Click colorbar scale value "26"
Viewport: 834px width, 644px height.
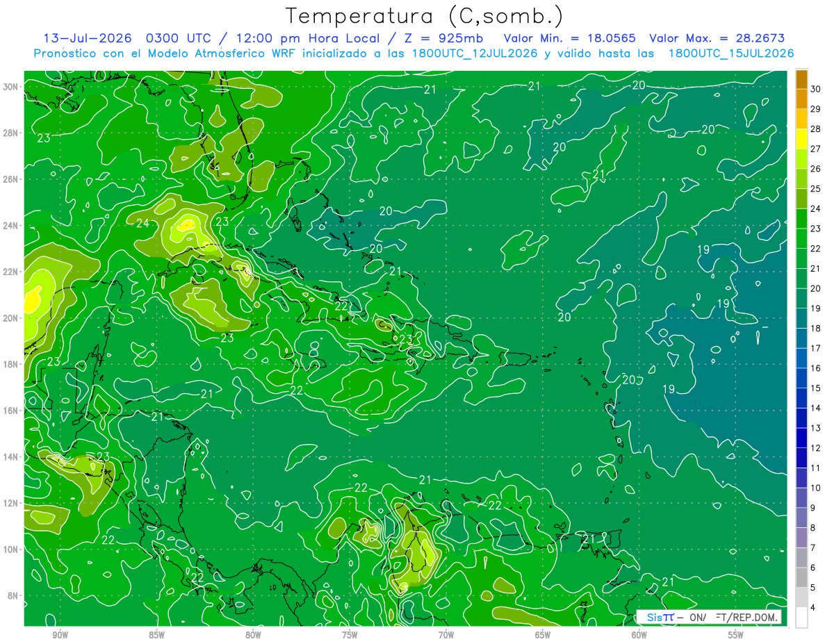815,169
